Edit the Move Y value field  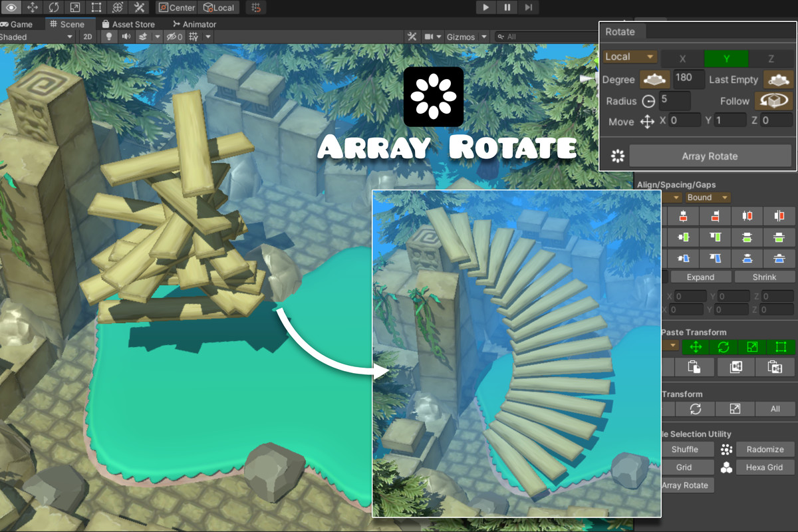coord(730,120)
